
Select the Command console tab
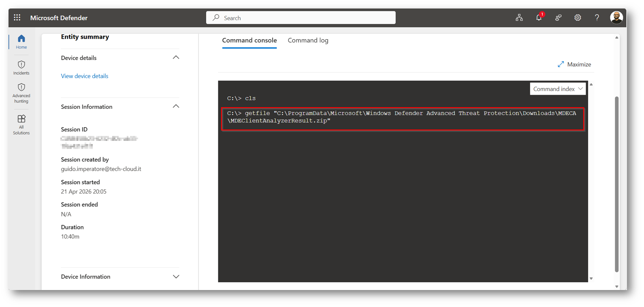tap(249, 40)
